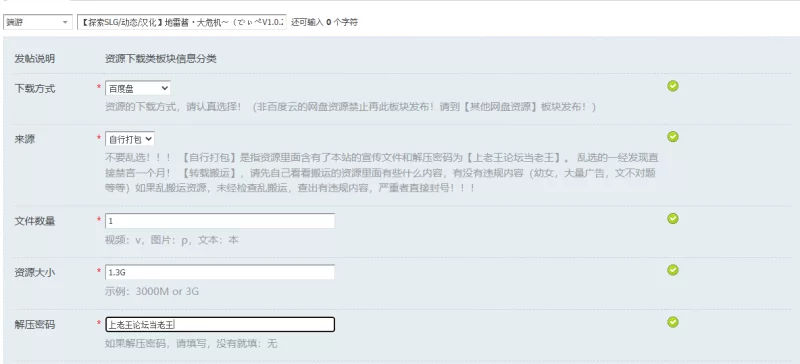800x364 pixels.
Task: Click the 文件数量 label
Action: click(x=35, y=222)
